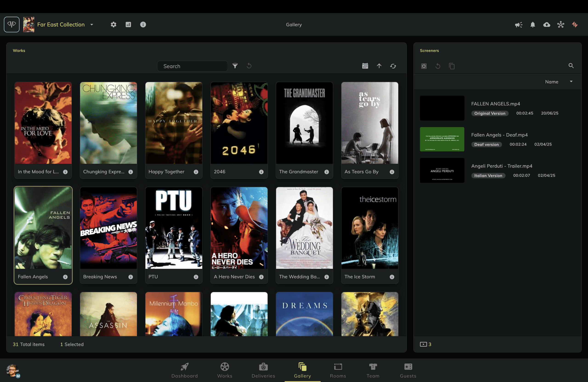
Task: Toggle sort direction arrow in Works
Action: 379,66
